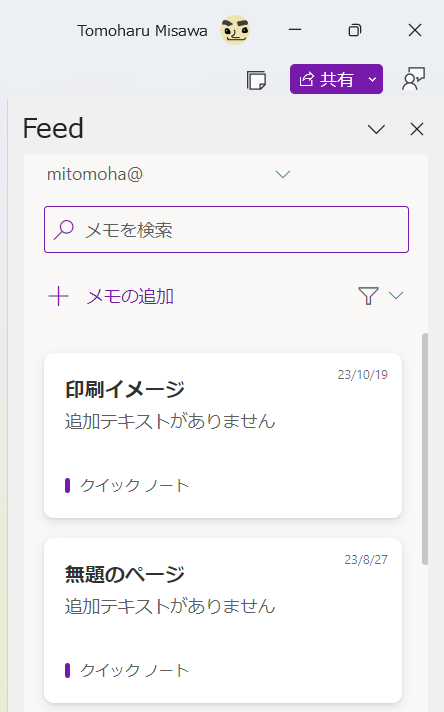Open the feedback person icon
Image resolution: width=444 pixels, height=712 pixels.
coord(414,79)
